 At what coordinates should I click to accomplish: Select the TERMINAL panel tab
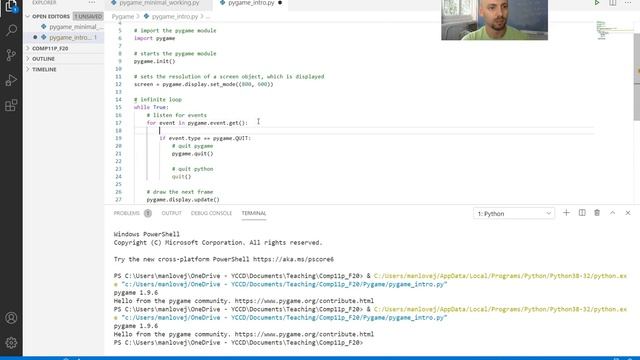point(253,213)
